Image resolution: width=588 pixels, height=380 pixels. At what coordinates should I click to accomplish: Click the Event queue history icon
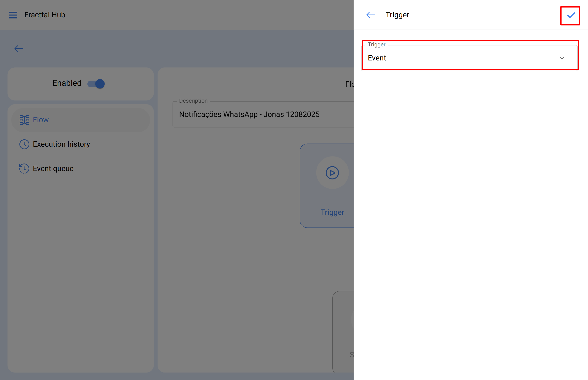coord(24,168)
